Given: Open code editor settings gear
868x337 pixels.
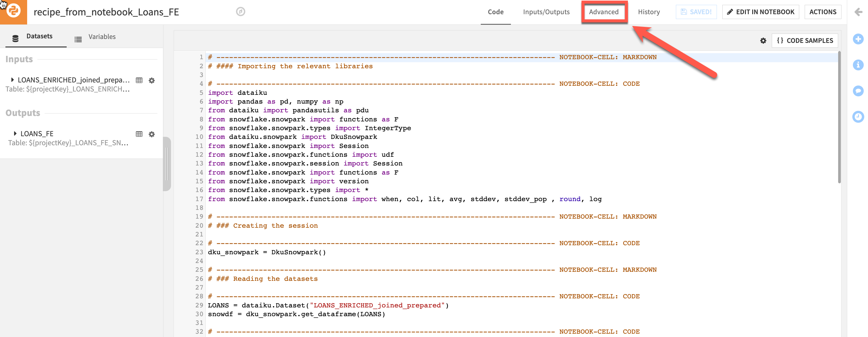Looking at the screenshot, I should (x=763, y=41).
